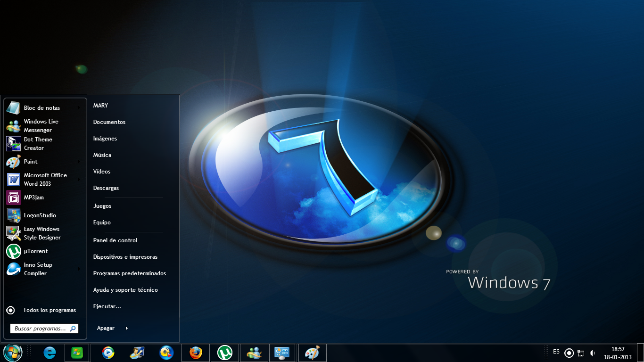Image resolution: width=644 pixels, height=362 pixels.
Task: Launch MP3jam from Start menu
Action: pyautogui.click(x=45, y=197)
